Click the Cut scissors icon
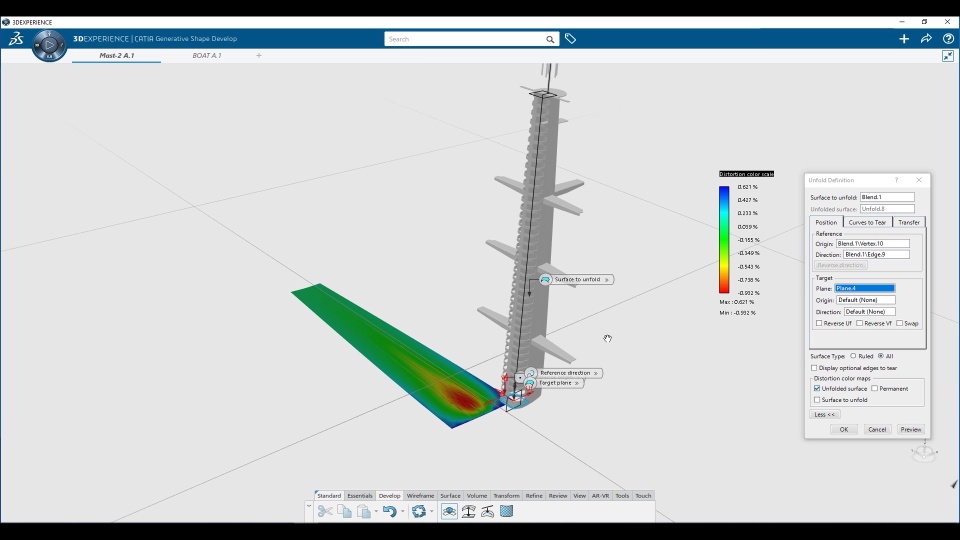This screenshot has width=960, height=540. click(x=325, y=511)
